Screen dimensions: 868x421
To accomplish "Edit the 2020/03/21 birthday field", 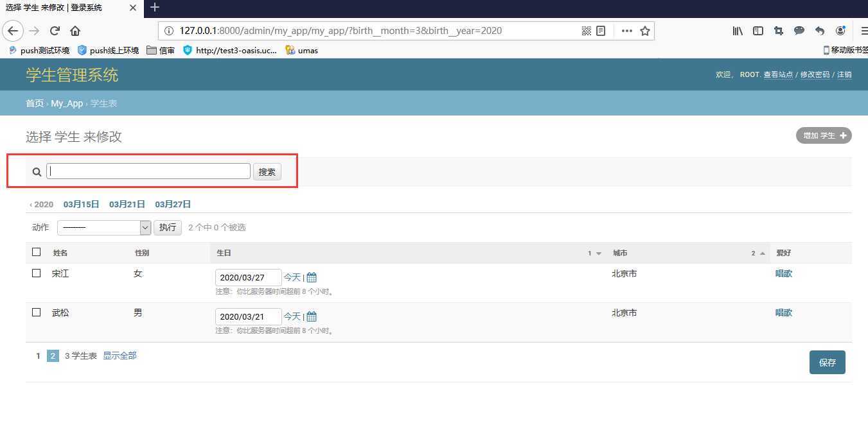I will [x=249, y=316].
